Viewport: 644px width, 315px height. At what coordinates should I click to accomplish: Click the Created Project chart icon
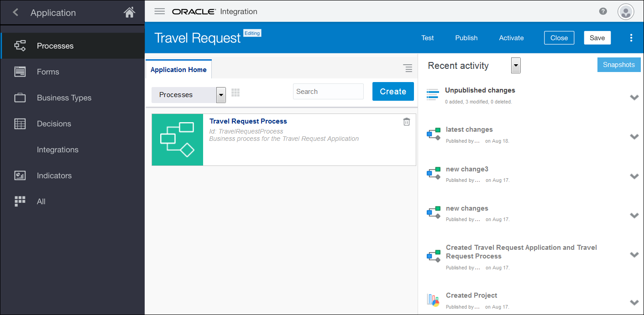point(433,300)
